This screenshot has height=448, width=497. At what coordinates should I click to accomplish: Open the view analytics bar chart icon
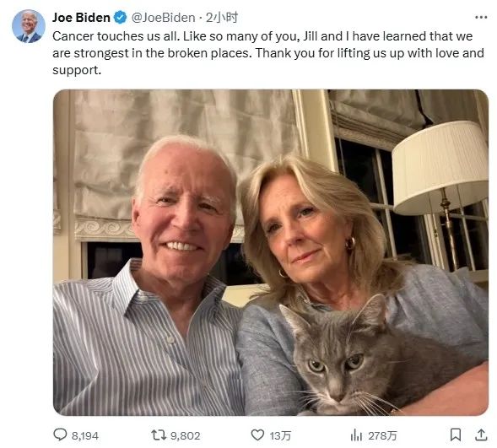pos(356,435)
